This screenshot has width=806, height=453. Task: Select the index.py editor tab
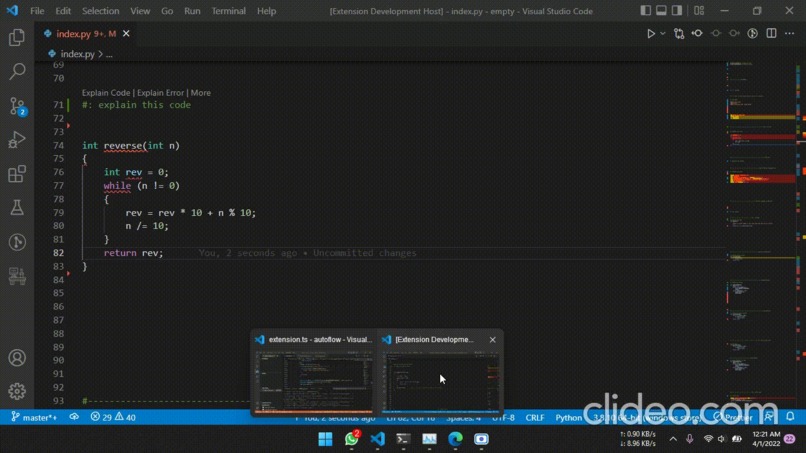tap(87, 33)
